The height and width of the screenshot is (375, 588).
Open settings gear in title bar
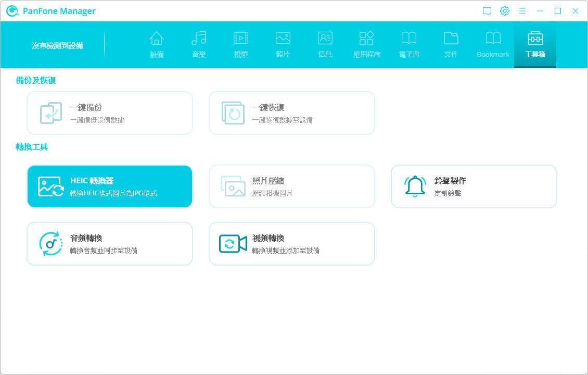(x=505, y=11)
